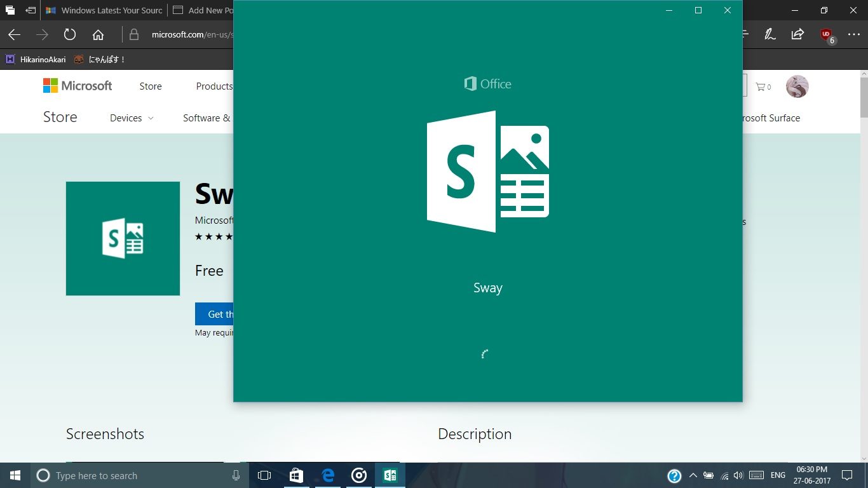Go back in the Edge browser
The width and height of the screenshot is (868, 488).
pyautogui.click(x=14, y=34)
